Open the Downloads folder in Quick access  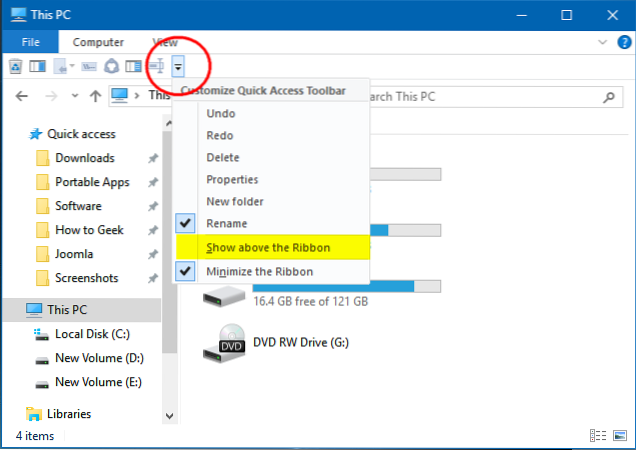[x=84, y=158]
